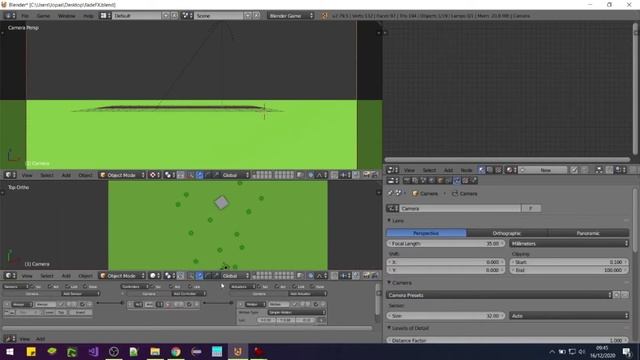Click OpenGL render image icon in Camera Persp header
The height and width of the screenshot is (360, 640).
(366, 175)
